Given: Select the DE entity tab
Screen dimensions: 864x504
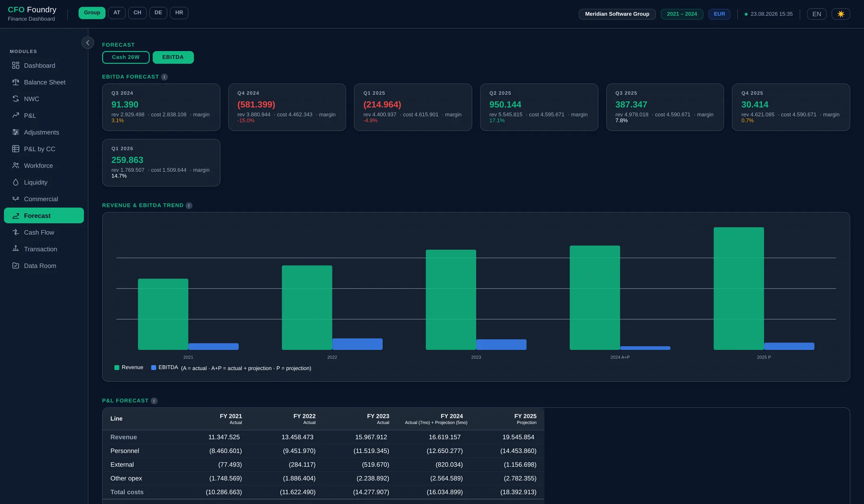Looking at the screenshot, I should click(x=158, y=13).
